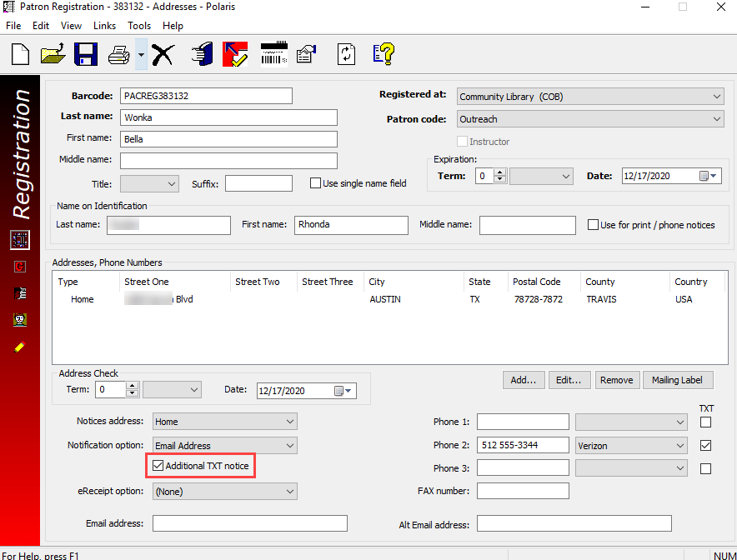Click into the Email address field
The height and width of the screenshot is (560, 737).
click(x=249, y=523)
